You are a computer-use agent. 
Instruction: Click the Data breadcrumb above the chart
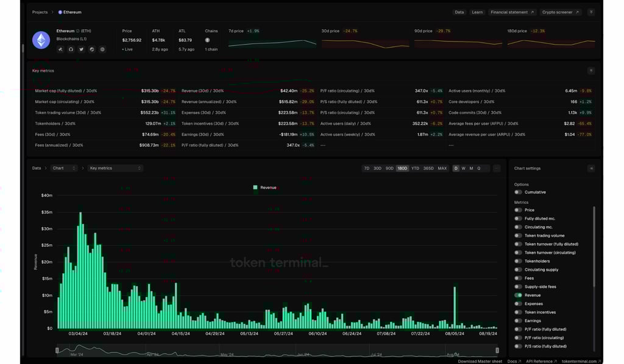click(x=37, y=169)
